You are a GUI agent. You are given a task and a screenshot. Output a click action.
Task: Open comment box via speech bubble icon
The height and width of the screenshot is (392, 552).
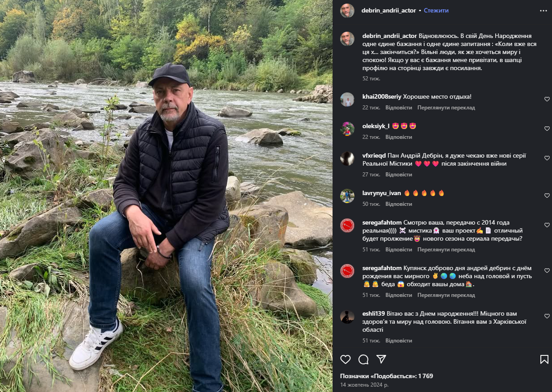[x=363, y=359]
